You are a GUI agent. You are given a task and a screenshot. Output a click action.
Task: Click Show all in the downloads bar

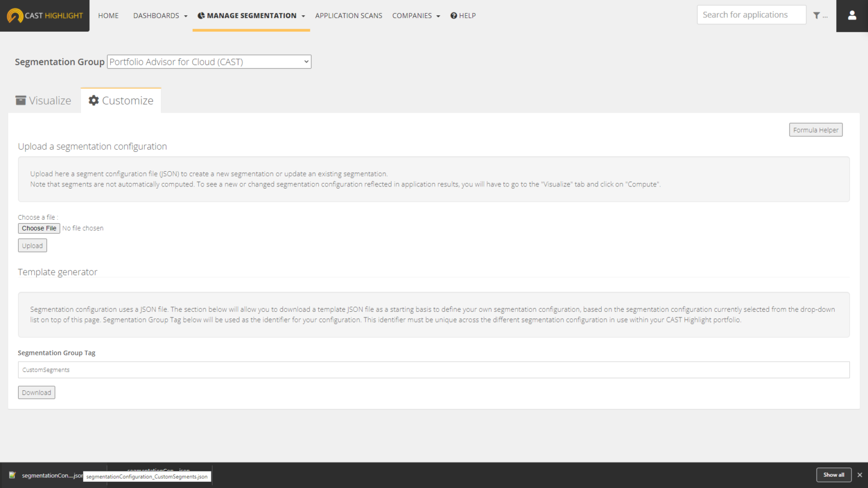[834, 475]
